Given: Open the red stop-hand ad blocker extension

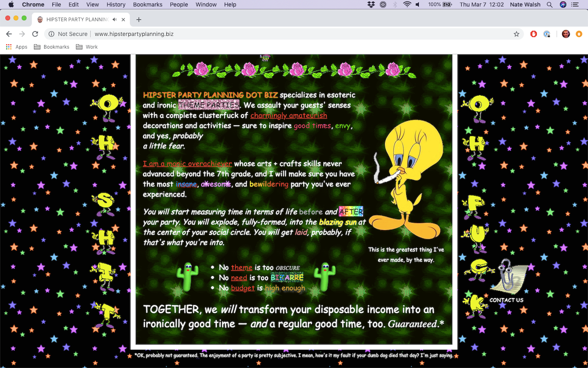Looking at the screenshot, I should point(533,34).
